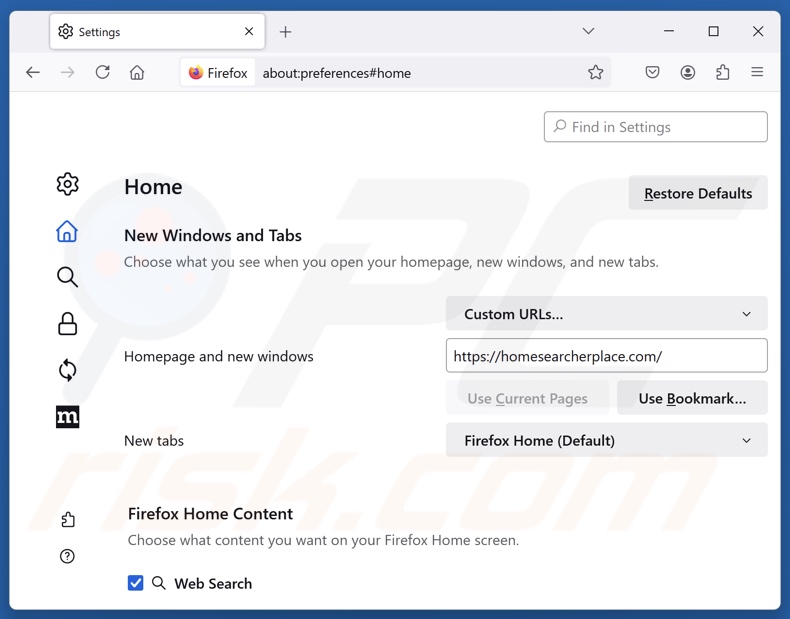Click Use Bookmark button

pos(692,398)
